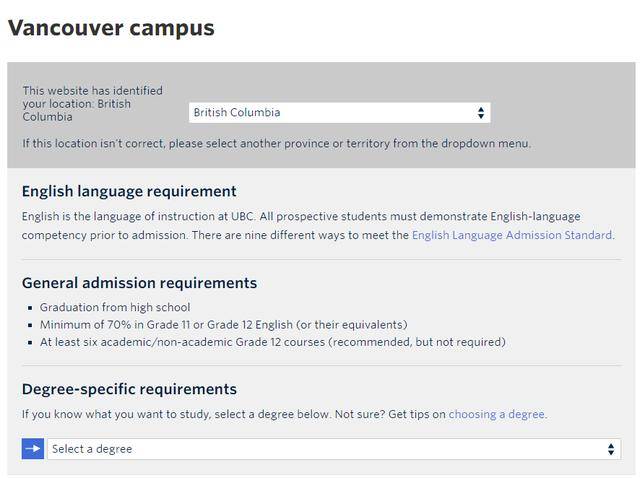Open the British Columbia province dropdown

point(340,113)
